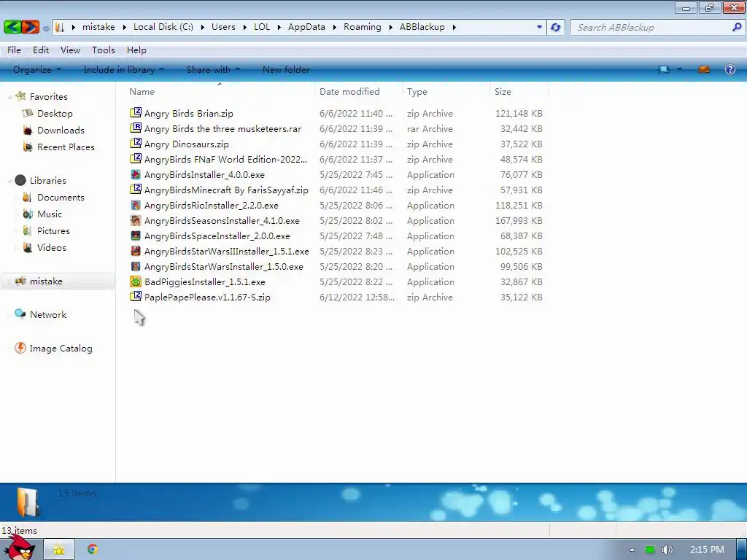Image resolution: width=747 pixels, height=560 pixels.
Task: Sort by the Date modified column
Action: click(358, 91)
